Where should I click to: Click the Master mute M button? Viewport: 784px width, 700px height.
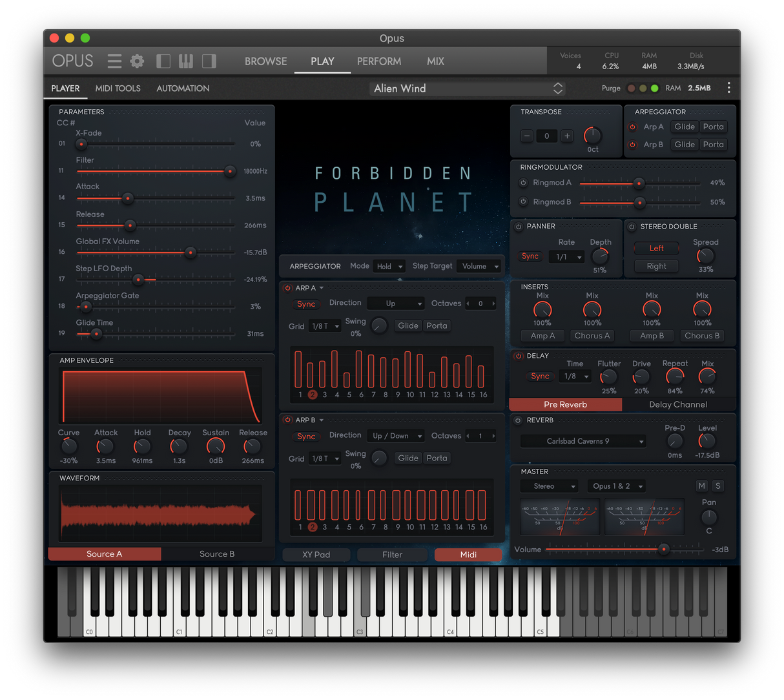coord(702,486)
